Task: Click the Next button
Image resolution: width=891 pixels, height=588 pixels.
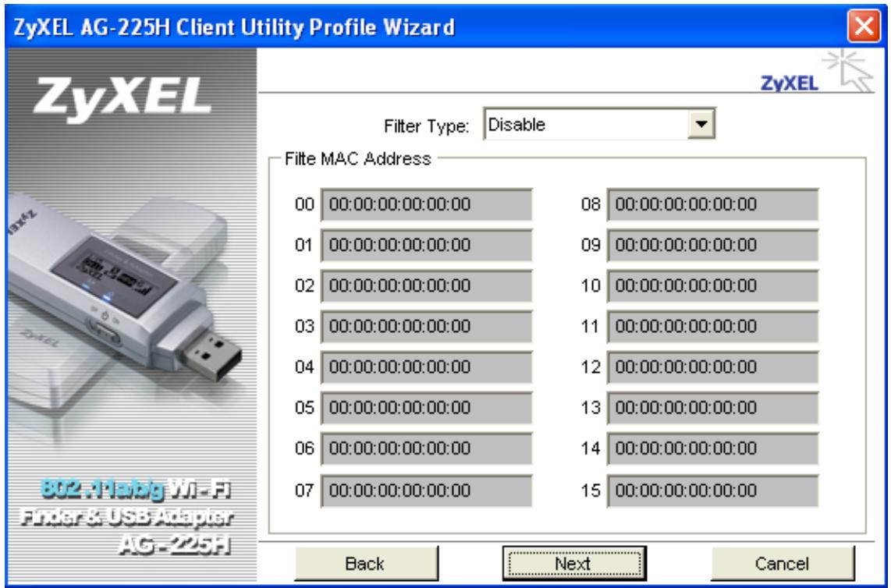Action: [x=574, y=564]
